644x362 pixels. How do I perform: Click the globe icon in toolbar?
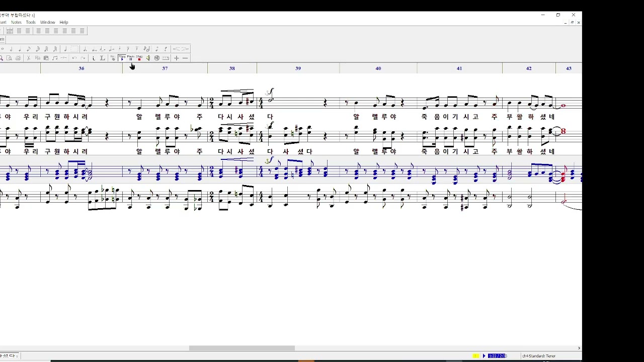(x=157, y=58)
